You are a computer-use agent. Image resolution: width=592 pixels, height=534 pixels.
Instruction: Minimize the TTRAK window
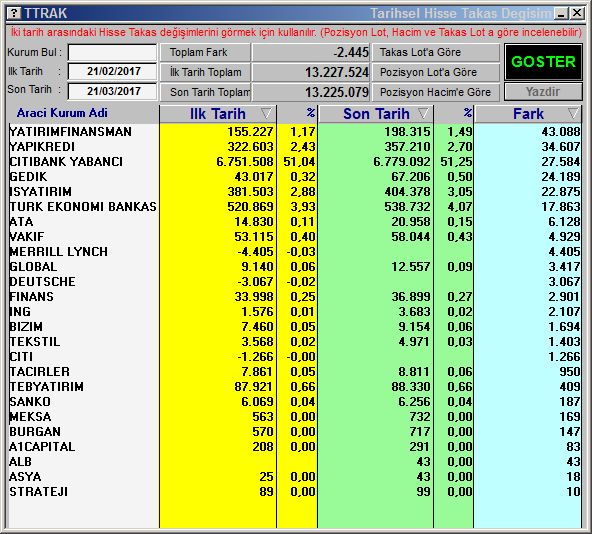click(x=561, y=14)
